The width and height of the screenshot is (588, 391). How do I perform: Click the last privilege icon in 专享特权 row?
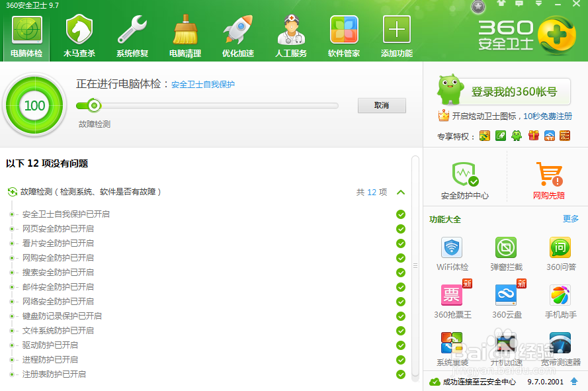pyautogui.click(x=565, y=136)
